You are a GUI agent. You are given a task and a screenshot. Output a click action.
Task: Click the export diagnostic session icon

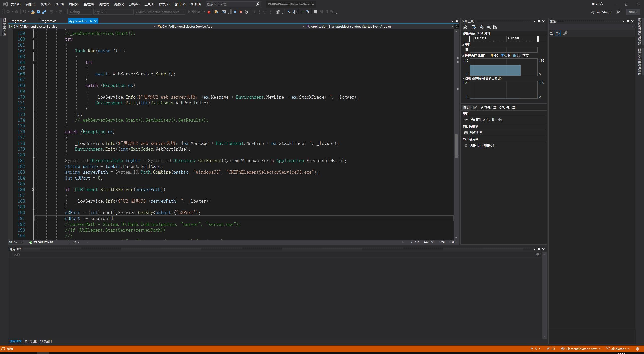473,27
